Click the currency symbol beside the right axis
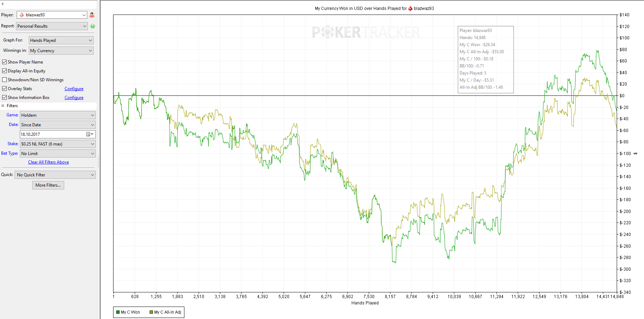 coord(635,153)
